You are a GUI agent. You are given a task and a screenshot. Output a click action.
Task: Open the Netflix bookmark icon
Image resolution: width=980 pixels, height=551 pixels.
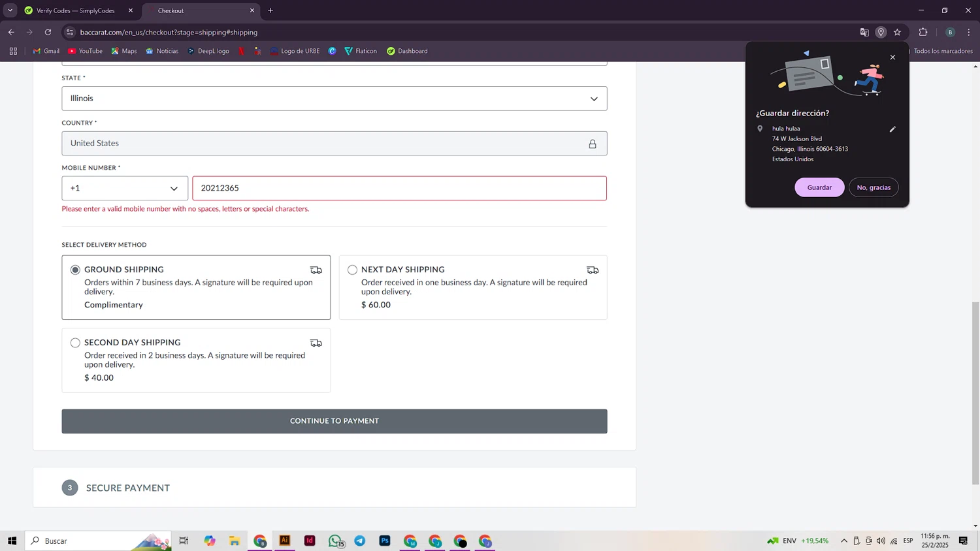click(242, 51)
